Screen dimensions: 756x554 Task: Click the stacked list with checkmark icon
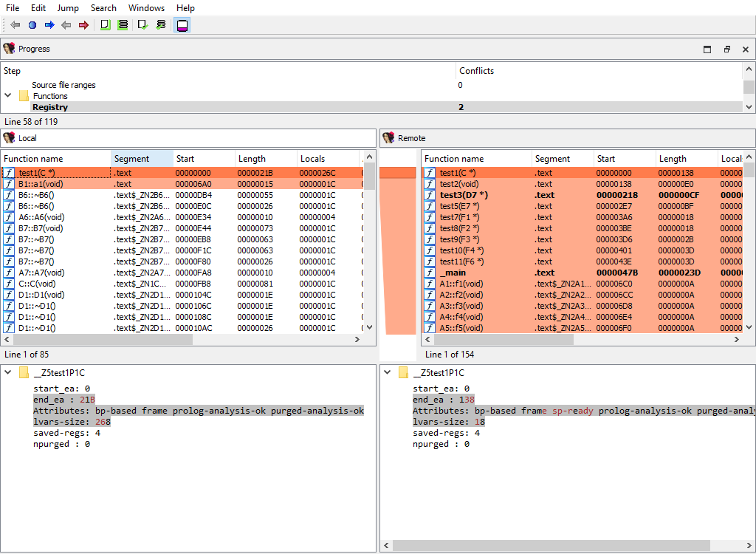tap(161, 25)
